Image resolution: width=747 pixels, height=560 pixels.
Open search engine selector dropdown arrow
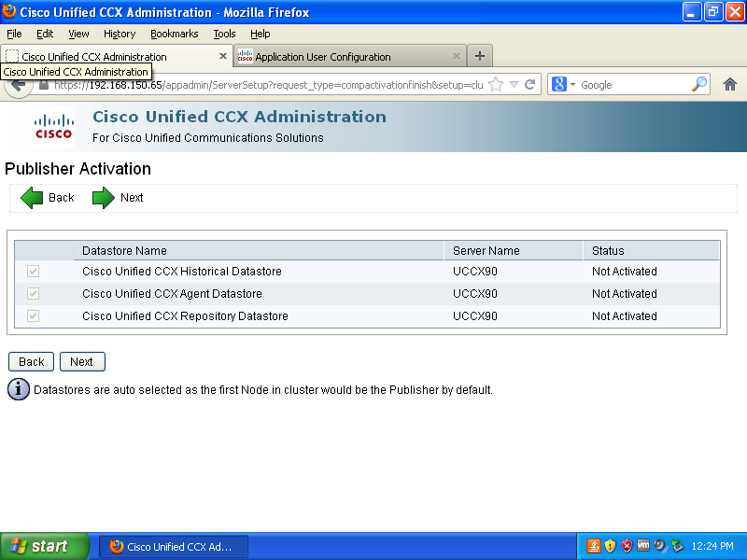(572, 85)
